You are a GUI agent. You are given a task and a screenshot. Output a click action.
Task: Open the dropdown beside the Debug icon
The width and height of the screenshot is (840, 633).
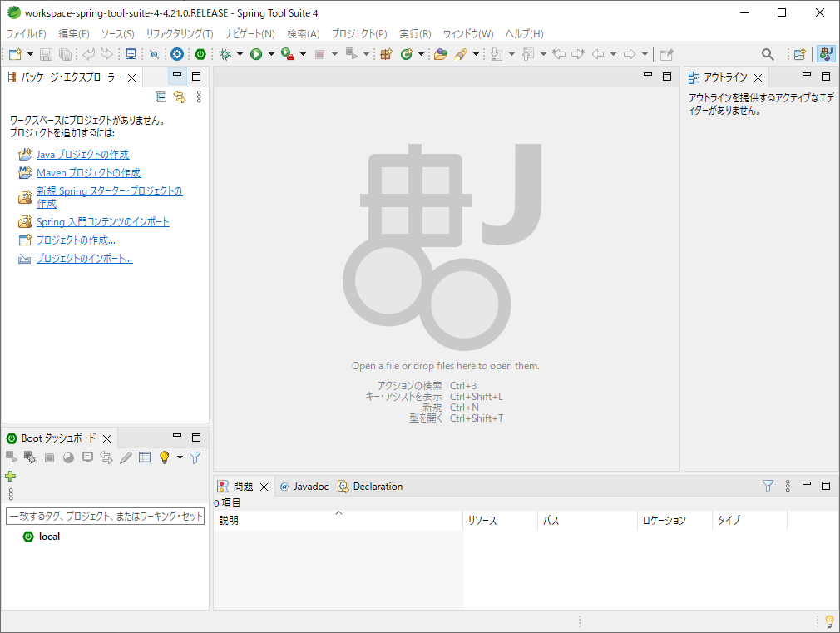(x=241, y=53)
